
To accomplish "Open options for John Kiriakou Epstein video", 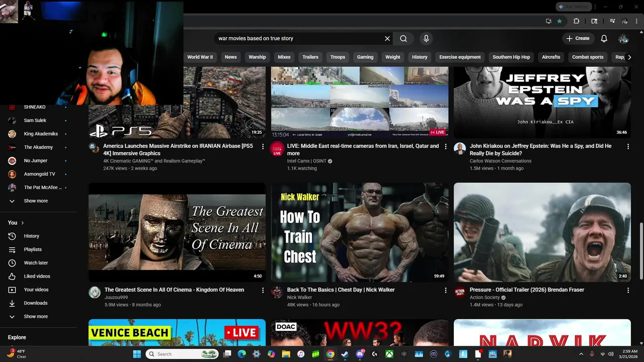I will click(628, 146).
